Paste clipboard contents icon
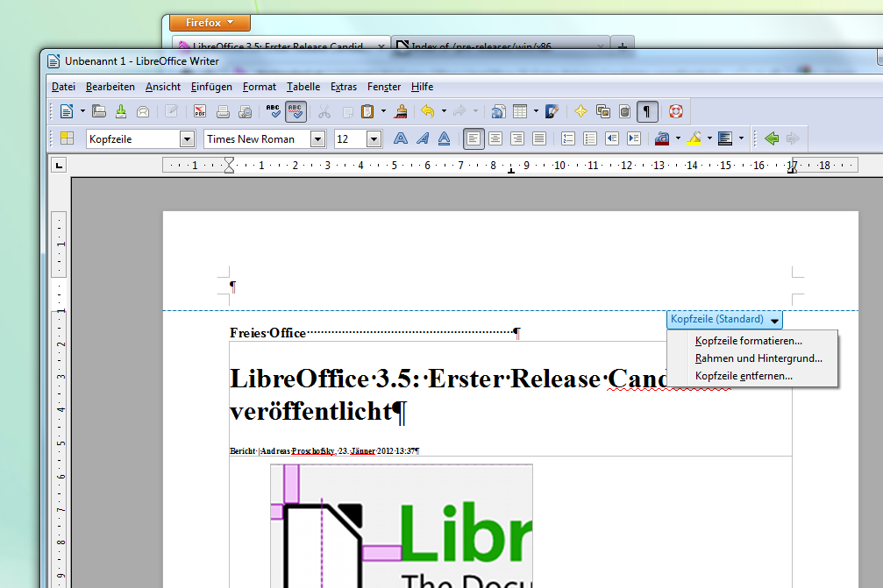883x588 pixels. coord(367,111)
